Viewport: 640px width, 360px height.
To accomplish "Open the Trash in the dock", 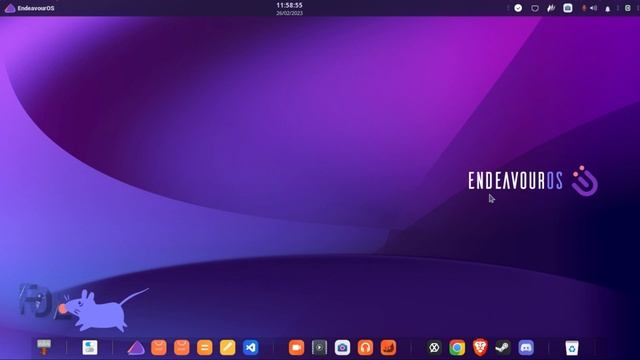I will 572,348.
